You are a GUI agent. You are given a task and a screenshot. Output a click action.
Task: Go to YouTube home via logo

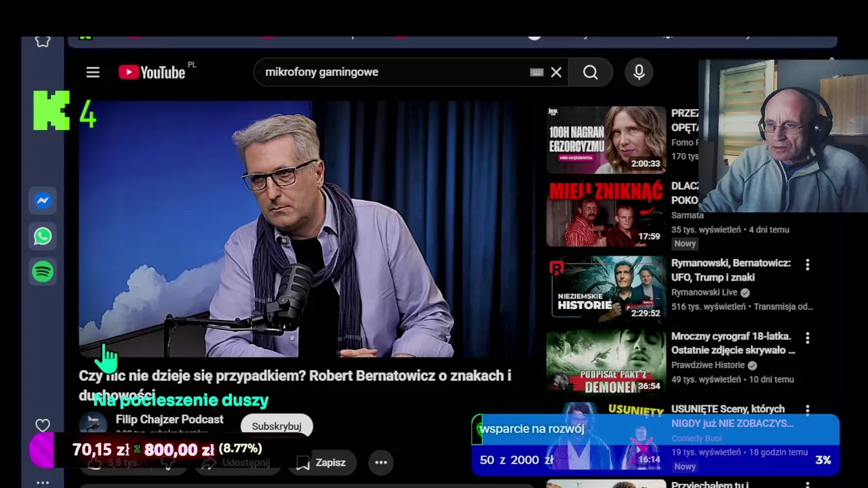152,73
